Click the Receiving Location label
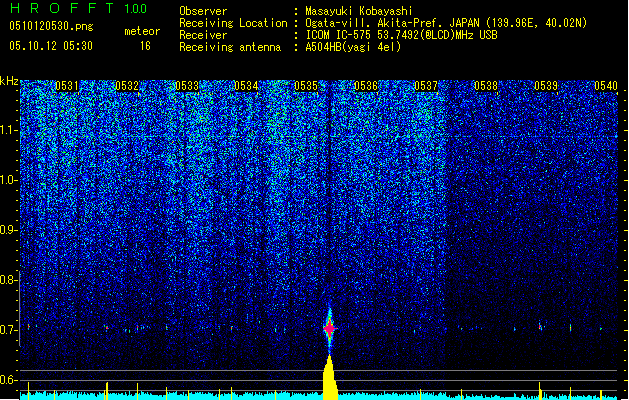Image resolution: width=629 pixels, height=400 pixels. coord(233,23)
